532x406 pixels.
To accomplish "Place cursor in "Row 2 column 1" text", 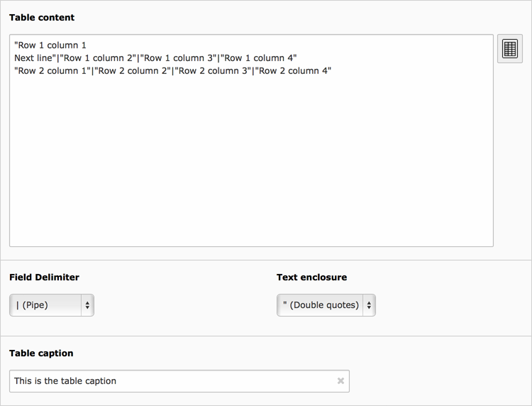I will [52, 71].
